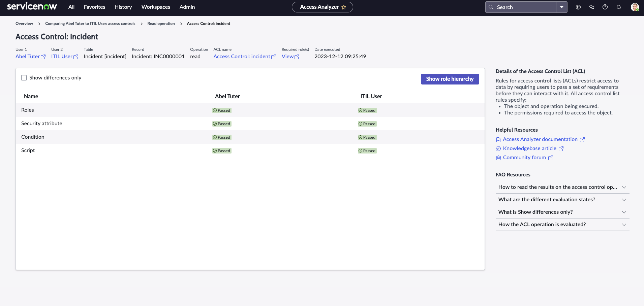The width and height of the screenshot is (644, 306).
Task: Open the notifications bell
Action: (619, 7)
